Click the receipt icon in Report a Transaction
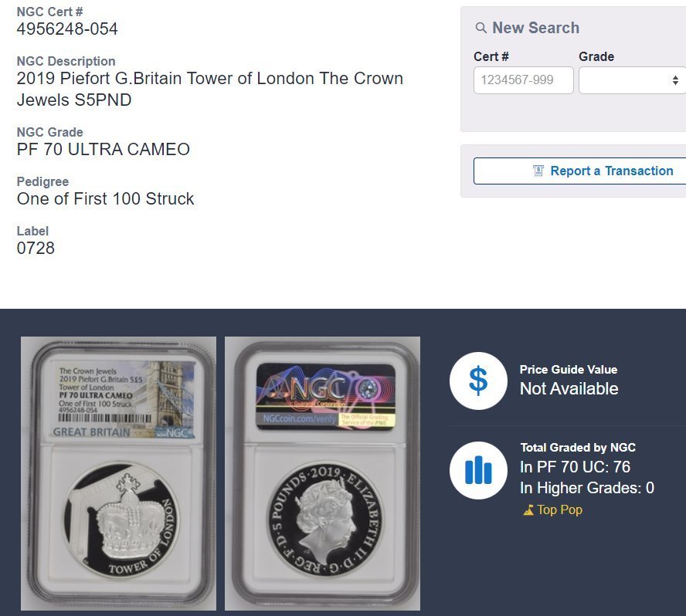The image size is (686, 616). point(538,171)
